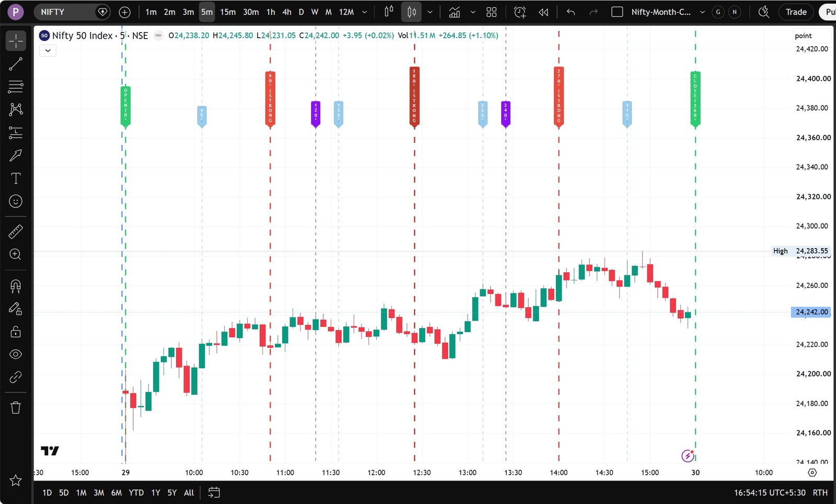Switch to the 12M timeframe
This screenshot has width=836, height=504.
(346, 12)
